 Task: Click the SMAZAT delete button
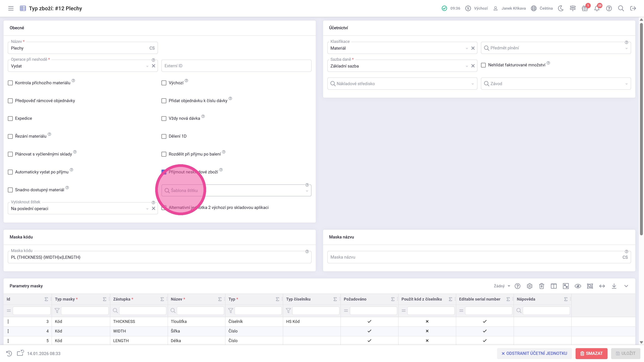tap(591, 353)
